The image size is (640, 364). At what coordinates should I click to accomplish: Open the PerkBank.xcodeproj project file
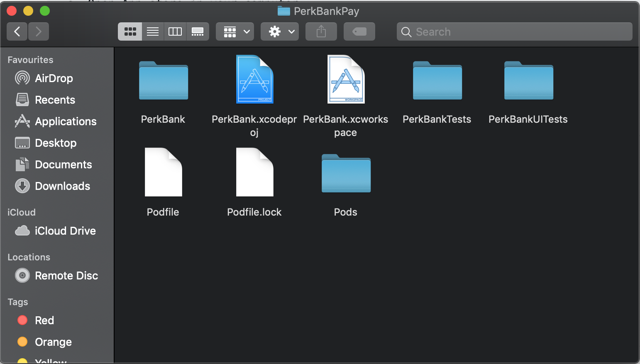point(254,79)
